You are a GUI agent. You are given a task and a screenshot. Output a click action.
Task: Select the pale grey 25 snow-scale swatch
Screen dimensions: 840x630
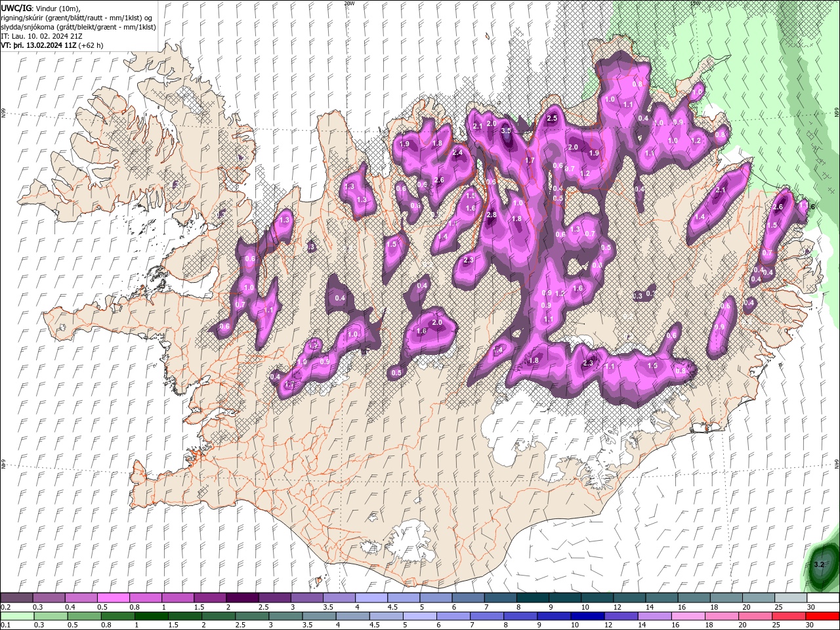click(x=790, y=598)
